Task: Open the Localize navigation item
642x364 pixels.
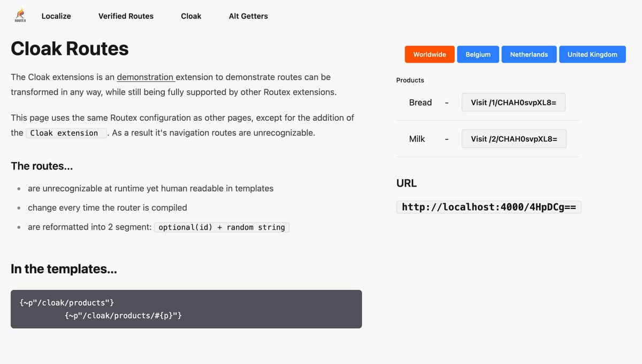Action: [x=56, y=16]
